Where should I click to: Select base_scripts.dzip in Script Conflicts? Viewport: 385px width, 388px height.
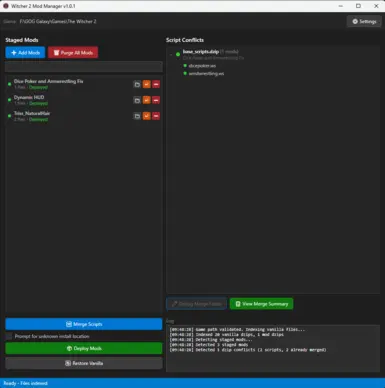(x=201, y=52)
